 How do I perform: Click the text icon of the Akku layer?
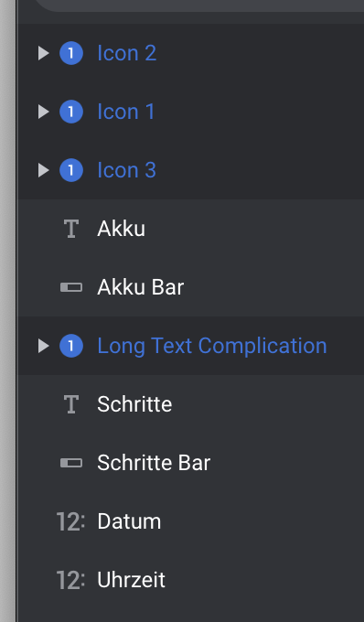(71, 229)
